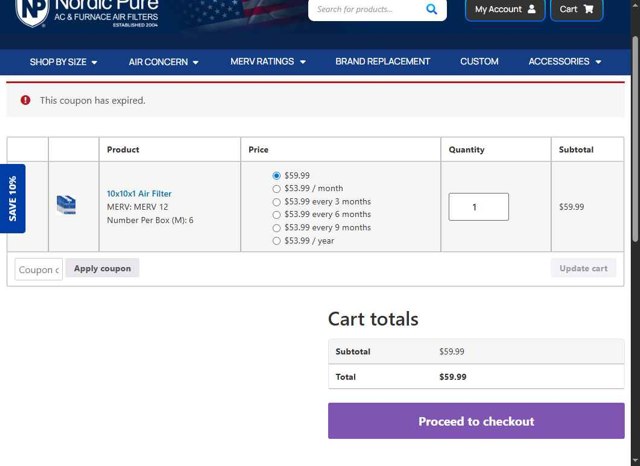Open the Accessories menu
The width and height of the screenshot is (640, 466).
[565, 62]
